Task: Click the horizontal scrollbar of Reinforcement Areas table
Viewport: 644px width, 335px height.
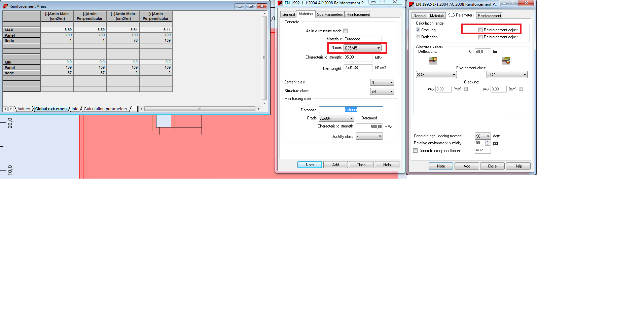Action: tap(200, 109)
